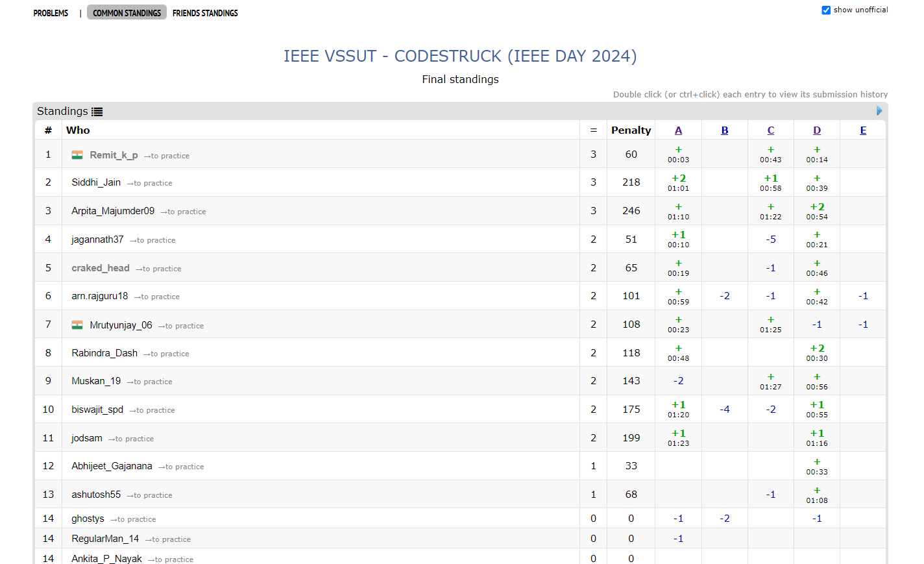Click Remit_k_p's problem A result cell
924x564 pixels.
[x=678, y=154]
